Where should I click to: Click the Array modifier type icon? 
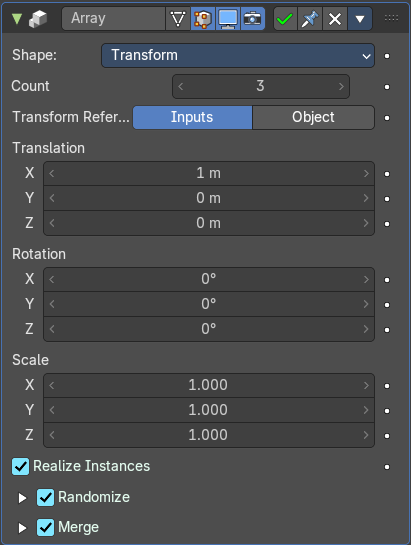coord(38,18)
